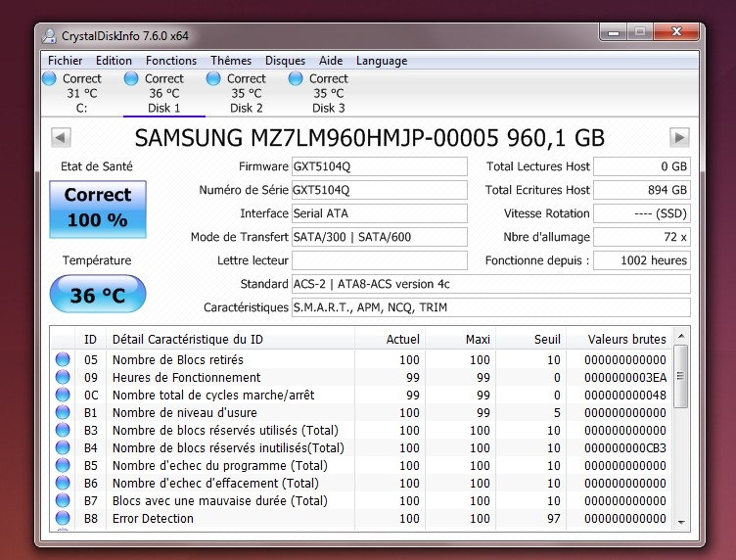The height and width of the screenshot is (560, 736).
Task: Open the Fonctions menu
Action: (171, 61)
